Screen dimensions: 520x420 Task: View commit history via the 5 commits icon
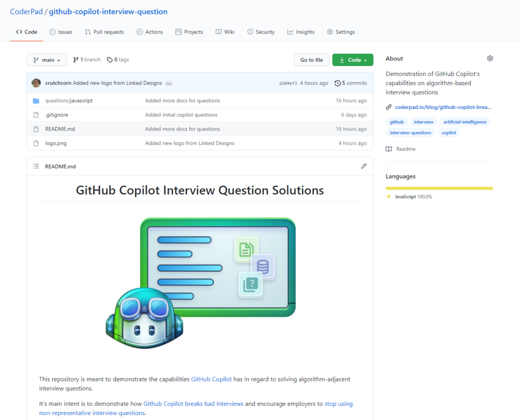click(338, 83)
